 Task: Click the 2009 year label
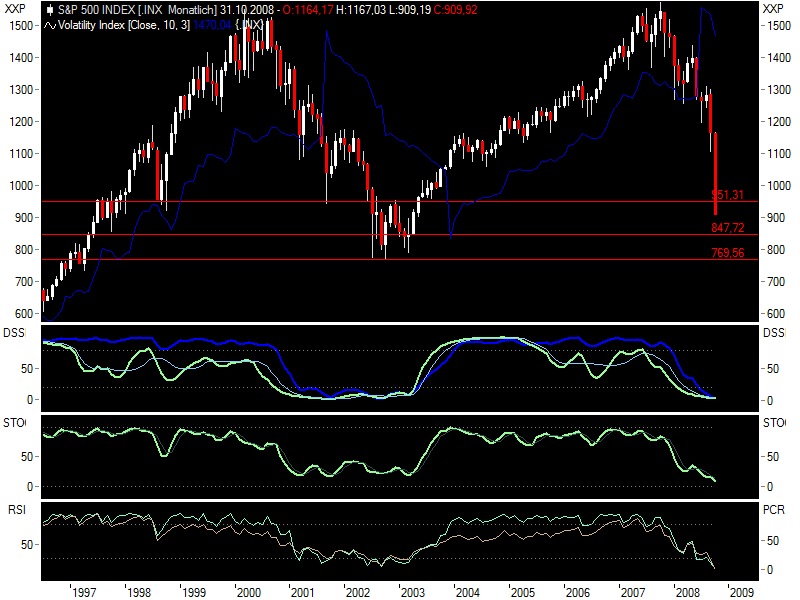742,592
